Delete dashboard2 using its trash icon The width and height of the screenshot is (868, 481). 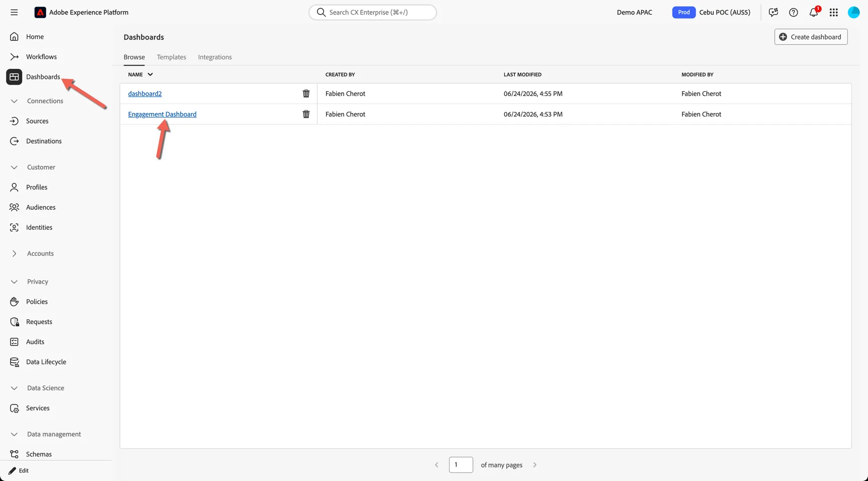click(306, 93)
